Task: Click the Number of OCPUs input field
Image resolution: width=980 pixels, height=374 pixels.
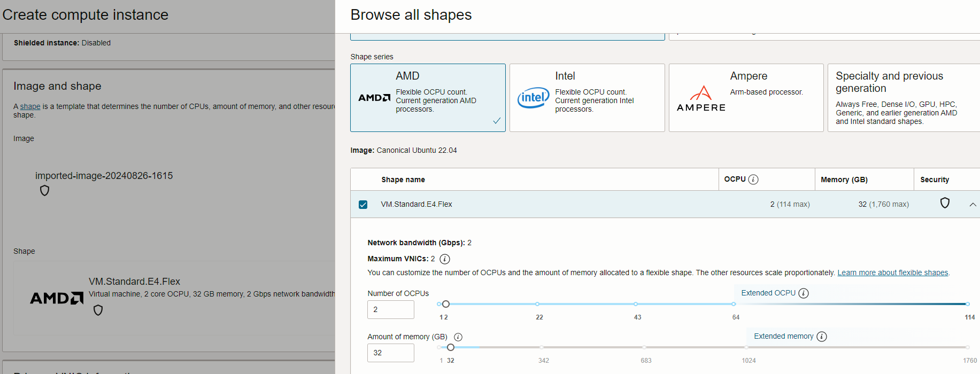Action: pos(391,310)
